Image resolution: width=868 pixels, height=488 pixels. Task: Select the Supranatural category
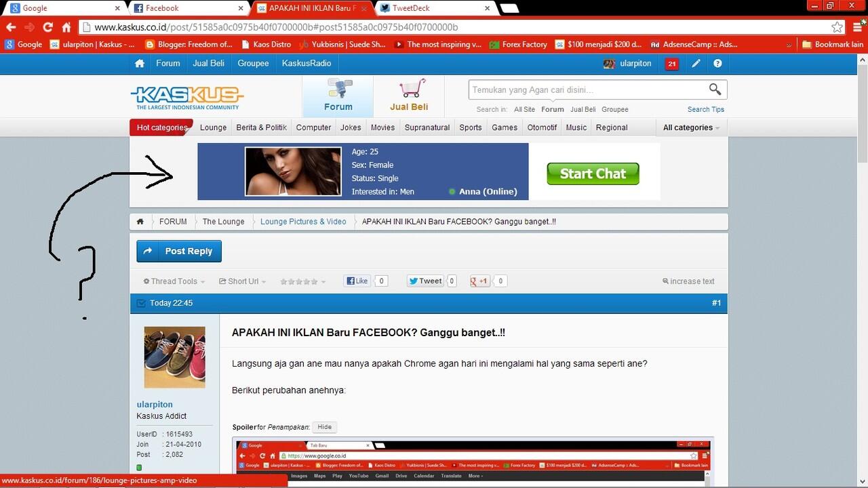coord(427,127)
